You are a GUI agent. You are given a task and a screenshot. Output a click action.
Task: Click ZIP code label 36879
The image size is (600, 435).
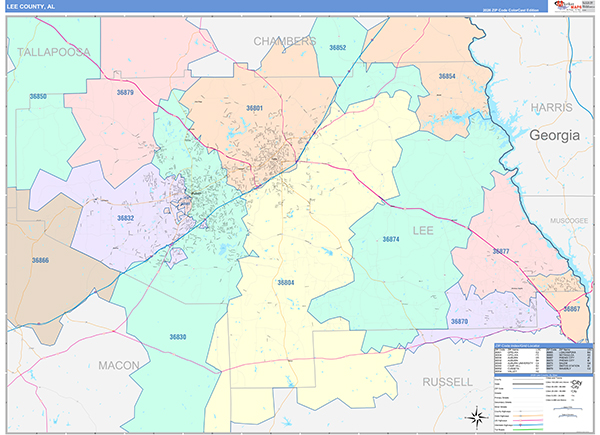click(x=125, y=93)
